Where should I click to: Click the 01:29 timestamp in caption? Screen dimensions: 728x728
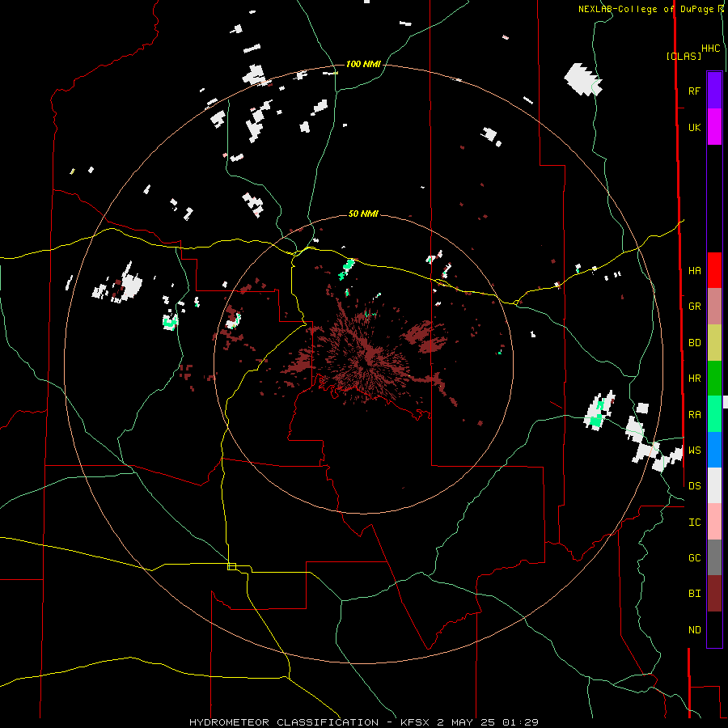[519, 722]
